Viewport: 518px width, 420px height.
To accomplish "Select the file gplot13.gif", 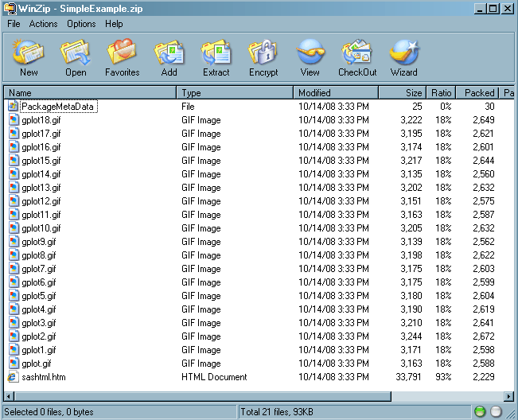I will (41, 188).
